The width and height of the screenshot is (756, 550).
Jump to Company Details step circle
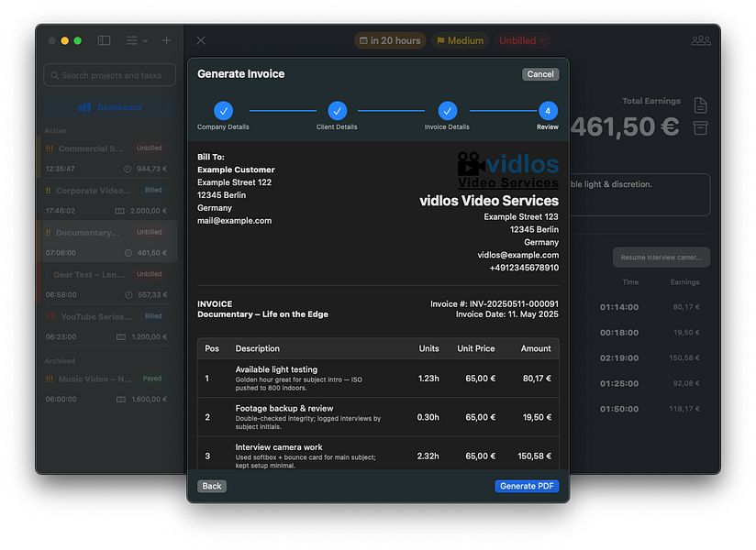(x=223, y=111)
